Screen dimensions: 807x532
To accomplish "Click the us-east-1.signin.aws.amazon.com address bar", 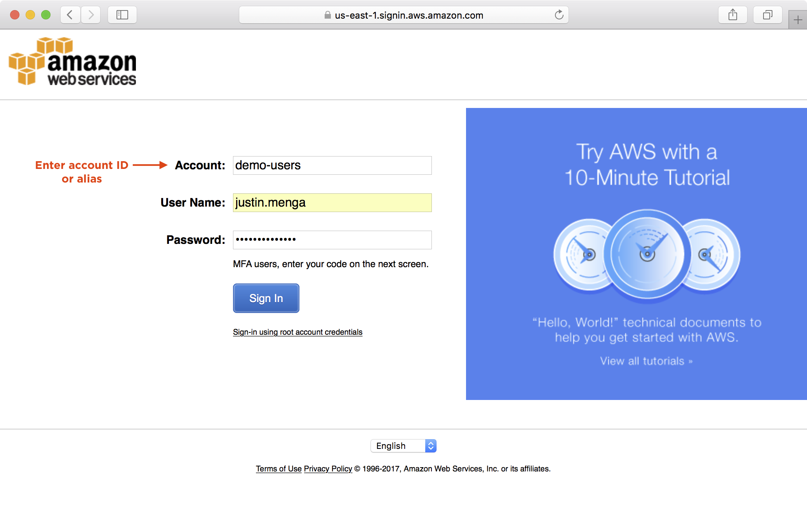I will [404, 15].
